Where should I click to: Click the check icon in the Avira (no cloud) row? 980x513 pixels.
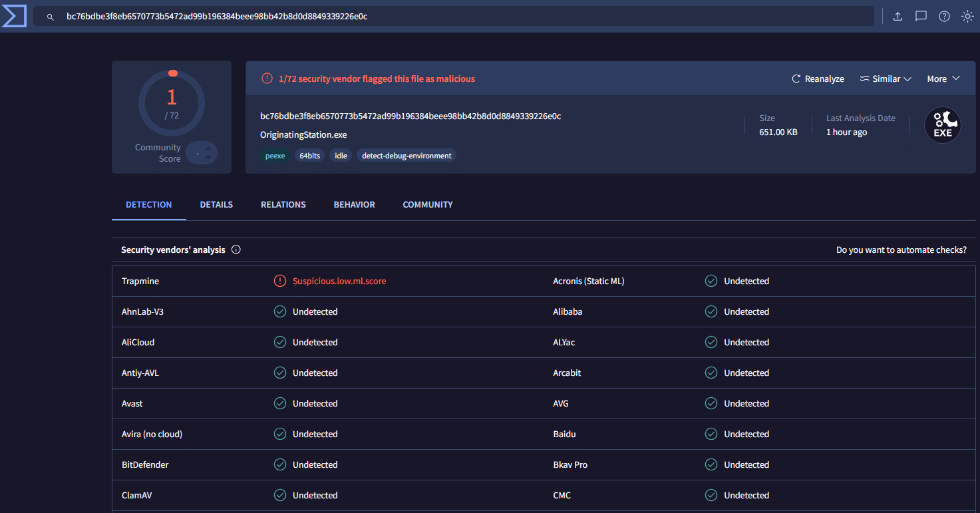point(280,434)
